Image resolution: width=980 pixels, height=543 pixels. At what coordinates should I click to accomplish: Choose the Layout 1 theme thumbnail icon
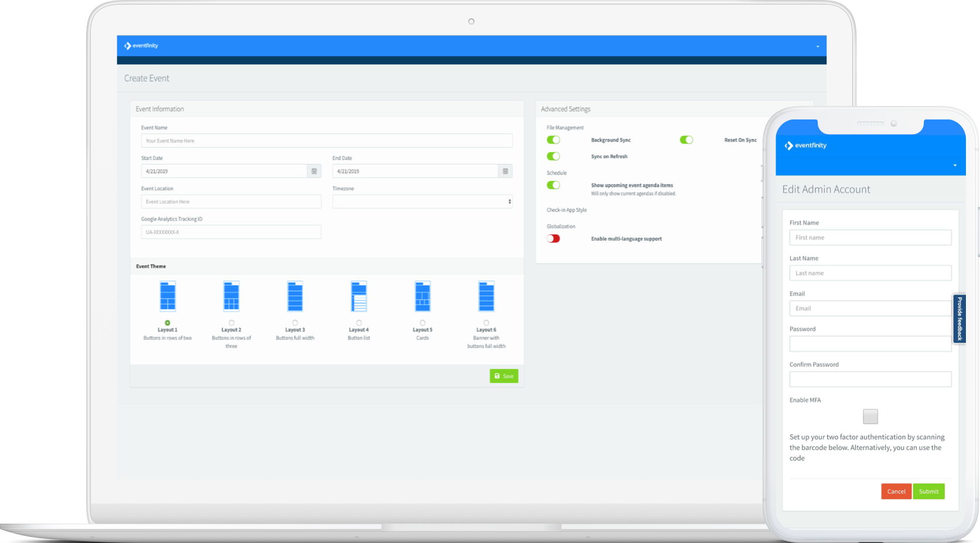pyautogui.click(x=168, y=296)
